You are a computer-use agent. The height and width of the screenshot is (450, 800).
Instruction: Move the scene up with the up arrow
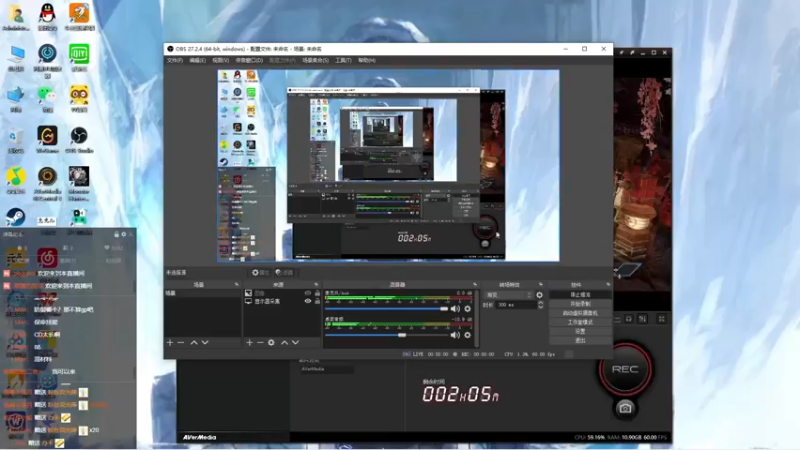coord(194,342)
